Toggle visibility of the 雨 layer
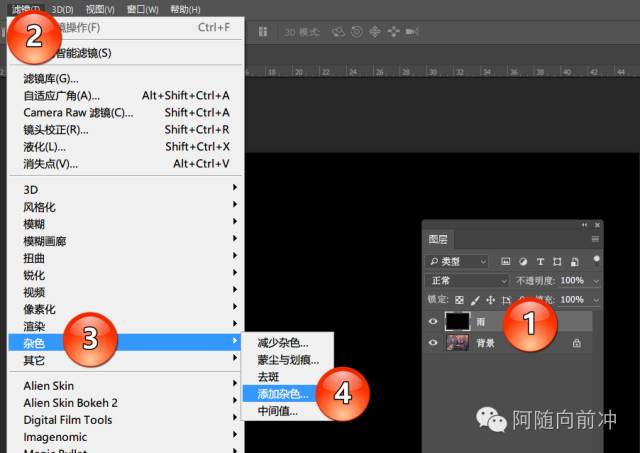This screenshot has height=453, width=640. [433, 321]
